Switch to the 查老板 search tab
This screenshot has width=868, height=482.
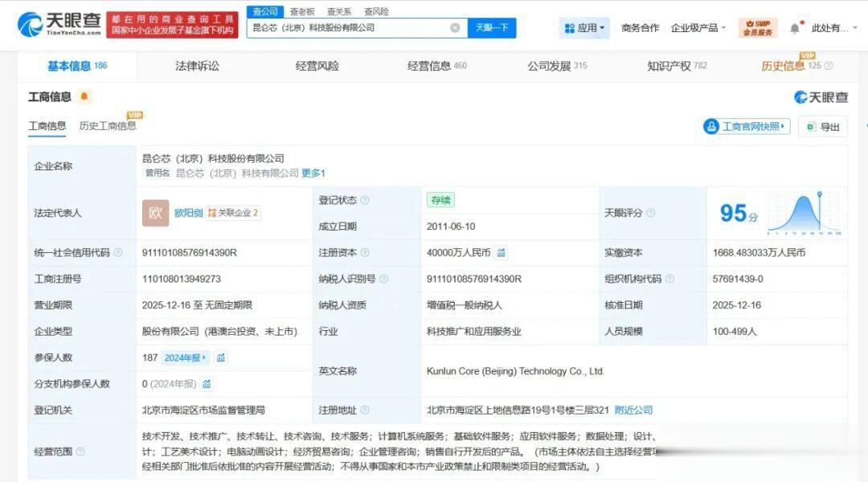[302, 11]
